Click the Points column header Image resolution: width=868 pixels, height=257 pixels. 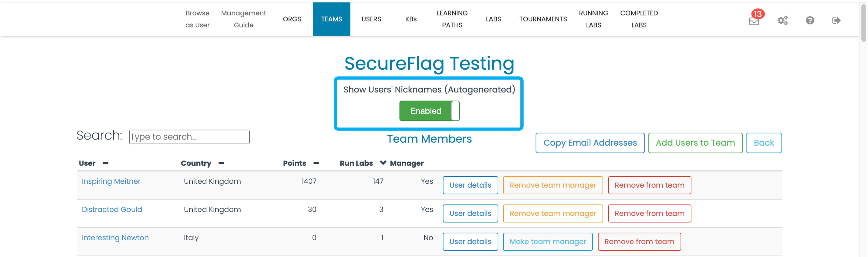[x=294, y=163]
